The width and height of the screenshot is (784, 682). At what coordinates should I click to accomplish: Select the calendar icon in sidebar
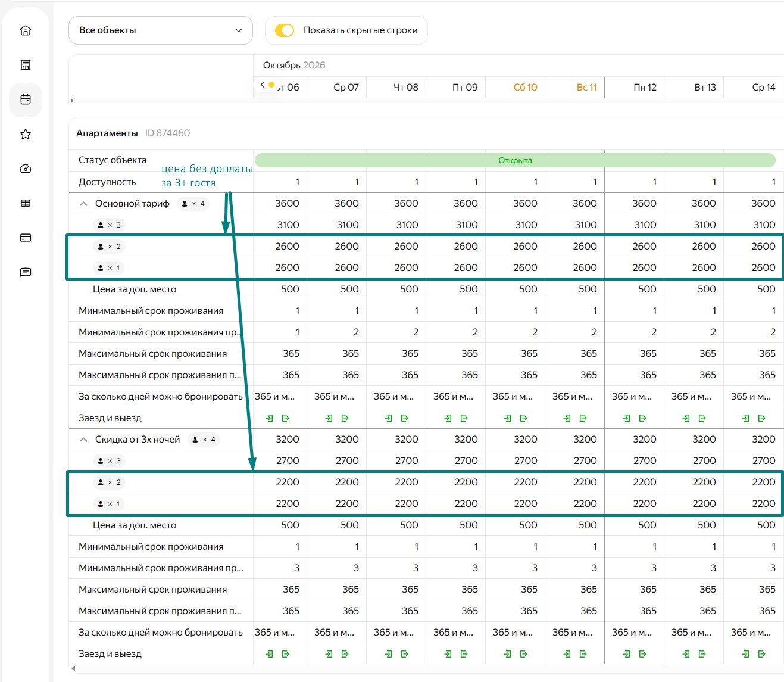tap(26, 99)
